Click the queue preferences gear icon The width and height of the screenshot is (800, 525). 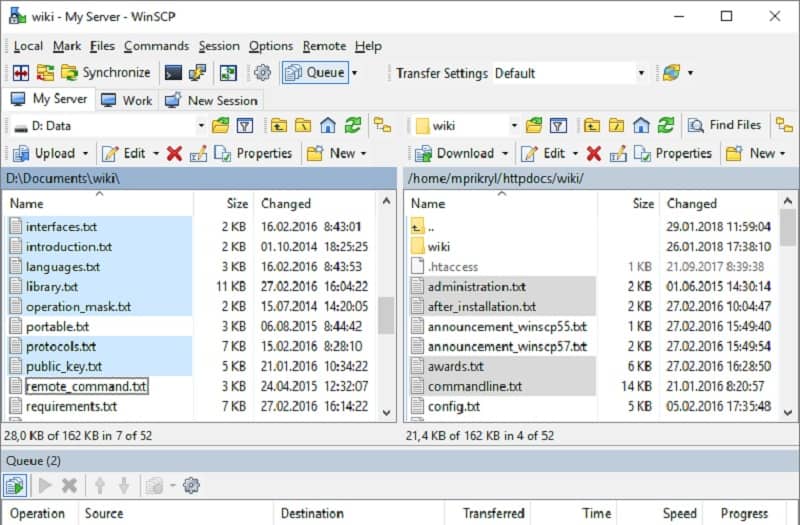point(191,486)
